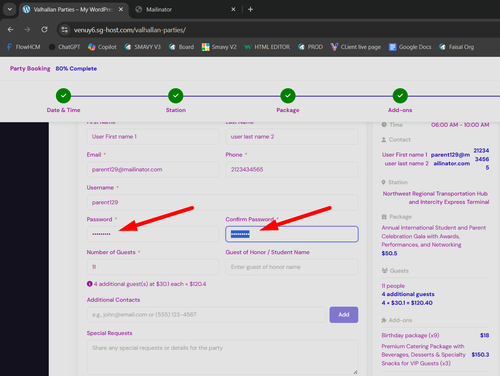Open the HTML EDITOR bookmark
The image size is (500, 376).
point(267,47)
